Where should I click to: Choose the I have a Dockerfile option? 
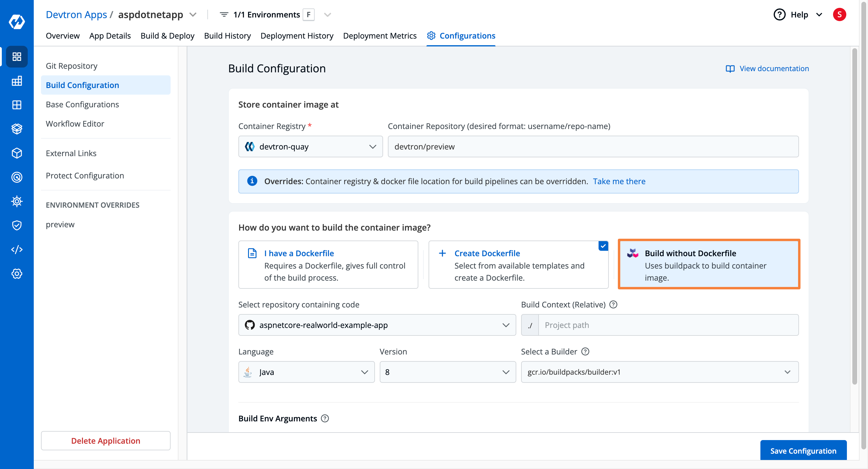328,264
